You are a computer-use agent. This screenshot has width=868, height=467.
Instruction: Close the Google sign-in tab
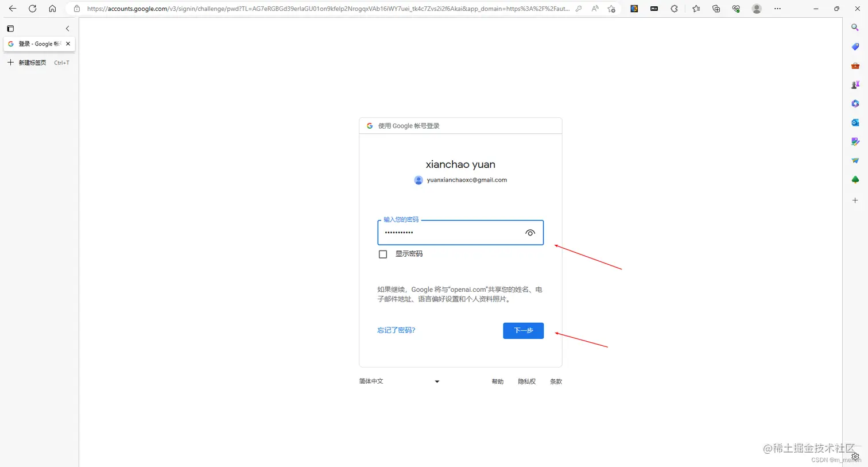pos(68,44)
